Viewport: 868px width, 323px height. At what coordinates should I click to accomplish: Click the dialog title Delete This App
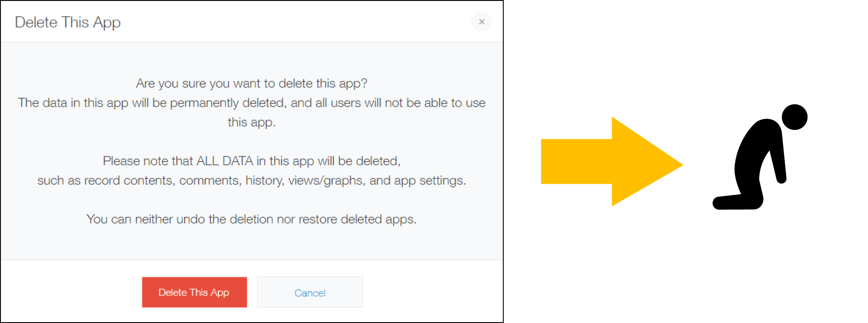tap(68, 22)
